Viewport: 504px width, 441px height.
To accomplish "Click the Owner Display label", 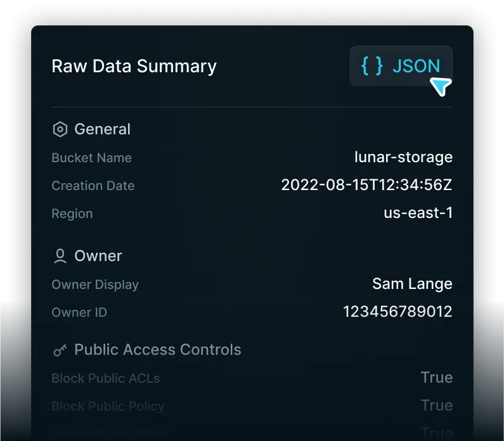I will tap(94, 284).
